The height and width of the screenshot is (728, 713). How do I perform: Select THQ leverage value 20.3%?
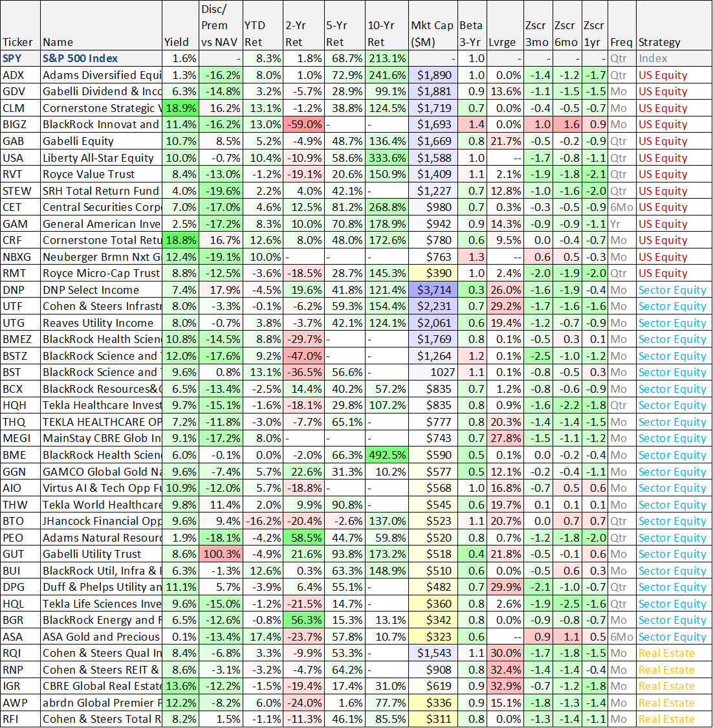click(x=505, y=421)
